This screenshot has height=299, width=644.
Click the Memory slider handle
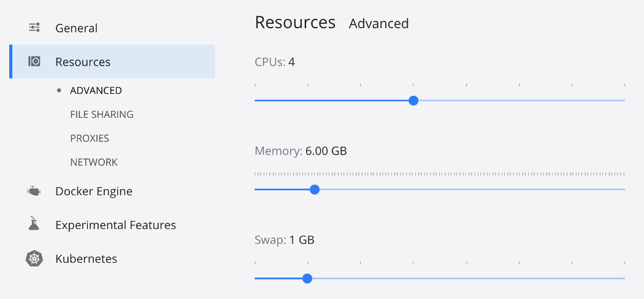tap(315, 189)
